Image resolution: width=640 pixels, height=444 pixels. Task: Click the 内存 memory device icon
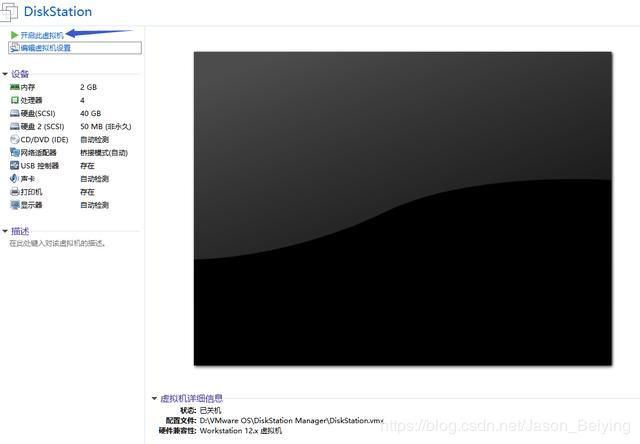click(14, 88)
